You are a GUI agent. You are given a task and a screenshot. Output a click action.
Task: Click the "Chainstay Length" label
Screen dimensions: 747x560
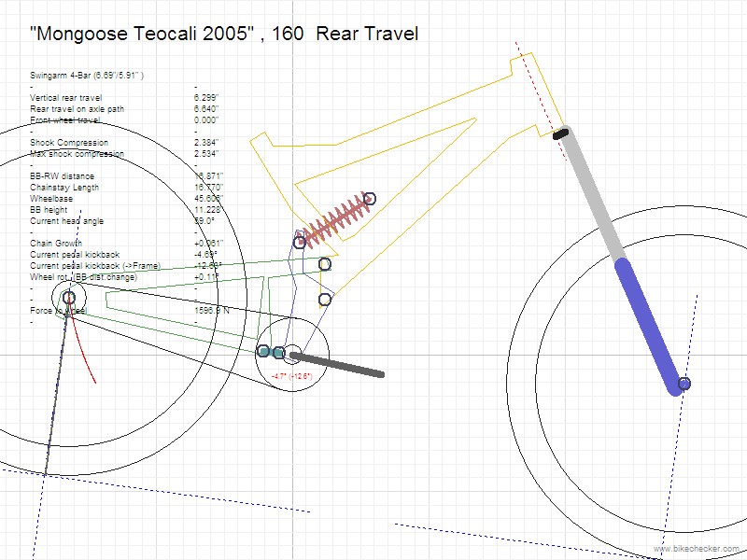(x=64, y=188)
